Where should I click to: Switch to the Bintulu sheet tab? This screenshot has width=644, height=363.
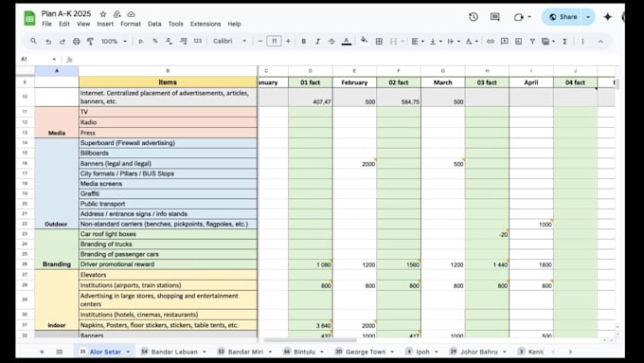[303, 352]
